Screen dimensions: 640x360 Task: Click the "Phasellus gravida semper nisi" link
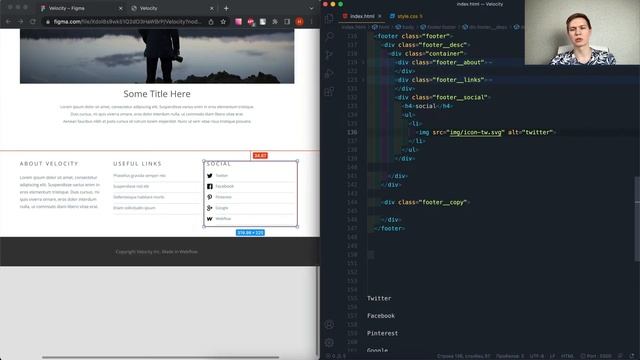click(x=140, y=176)
